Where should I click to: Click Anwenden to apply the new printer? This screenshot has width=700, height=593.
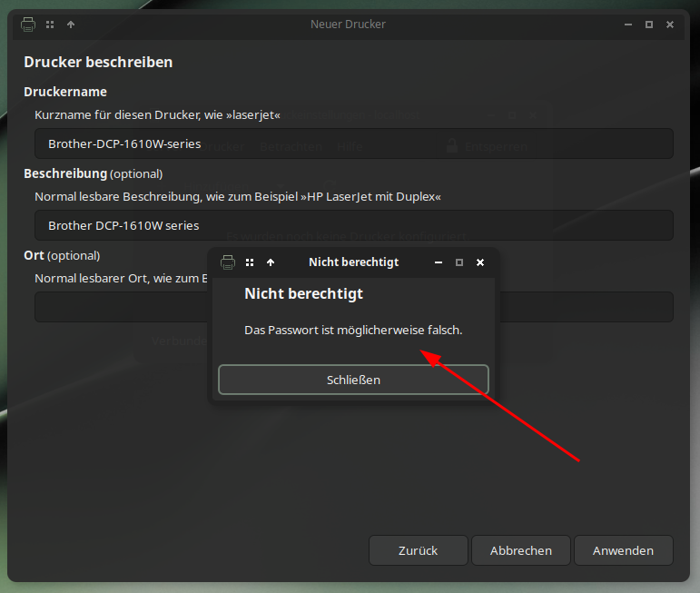click(623, 550)
